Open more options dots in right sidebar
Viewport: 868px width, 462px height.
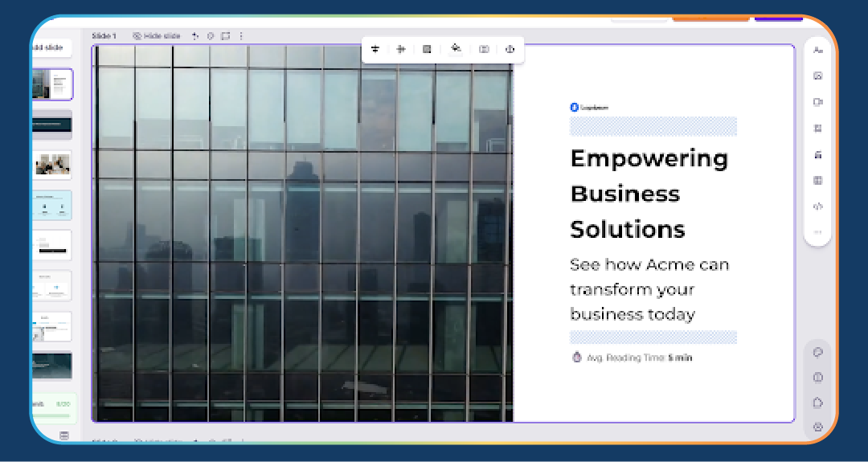point(817,232)
